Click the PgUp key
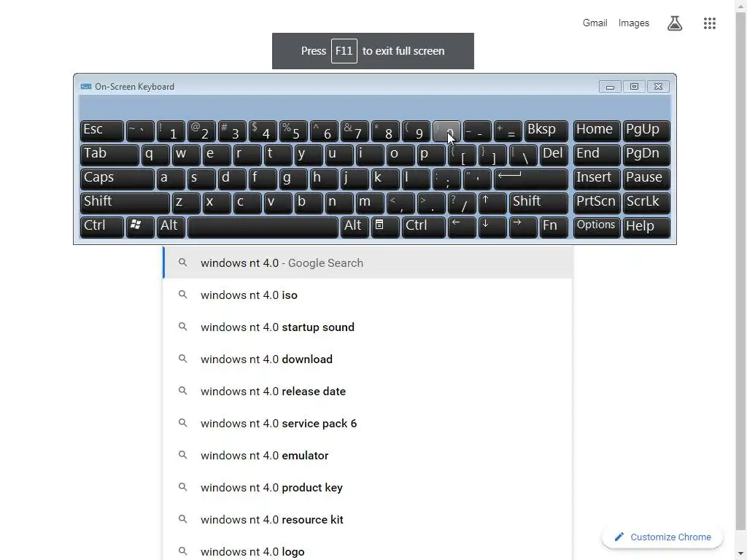747x560 pixels. [x=646, y=131]
